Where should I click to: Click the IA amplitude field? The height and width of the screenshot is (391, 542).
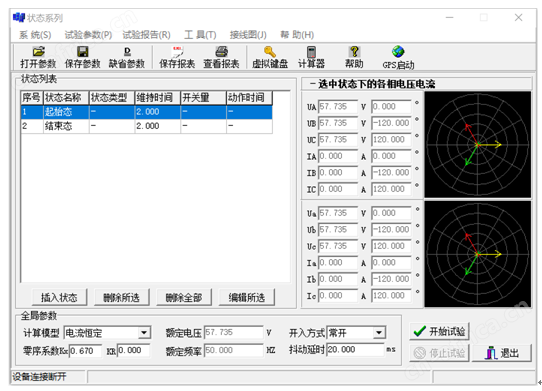[x=337, y=156]
